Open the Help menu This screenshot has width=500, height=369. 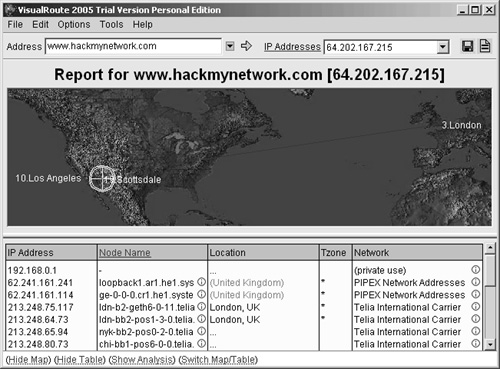(x=143, y=24)
